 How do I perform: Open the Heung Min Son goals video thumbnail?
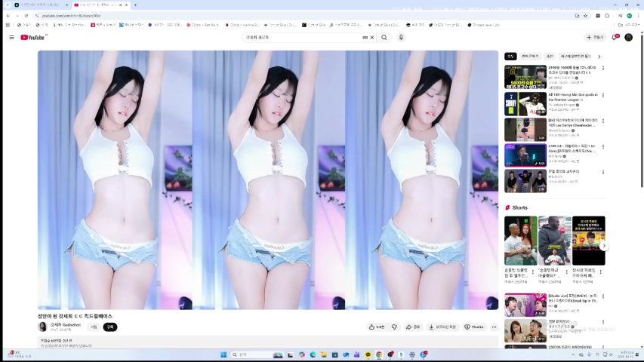(x=525, y=104)
